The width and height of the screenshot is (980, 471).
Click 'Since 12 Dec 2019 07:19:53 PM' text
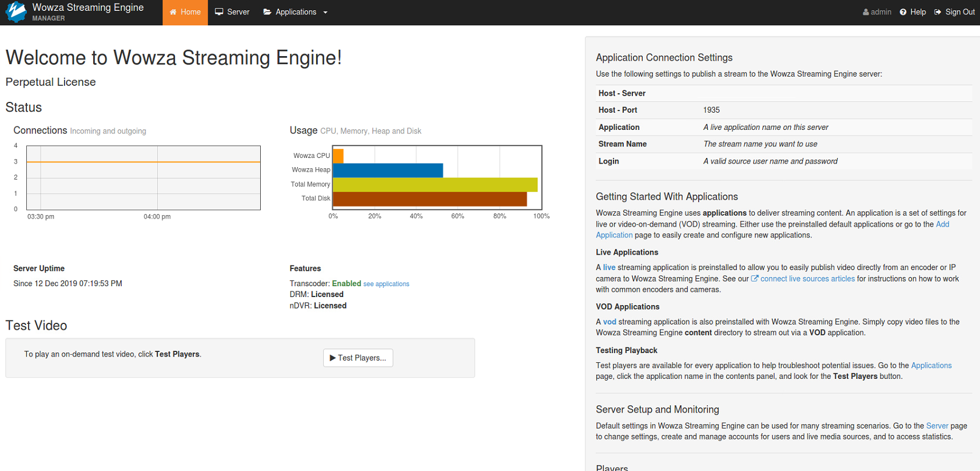coord(67,283)
